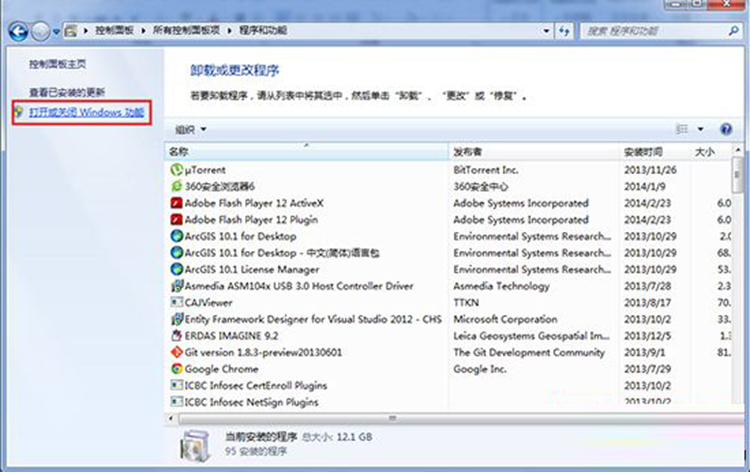Click The Git Development Community cell
The height and width of the screenshot is (475, 750).
pyautogui.click(x=529, y=353)
